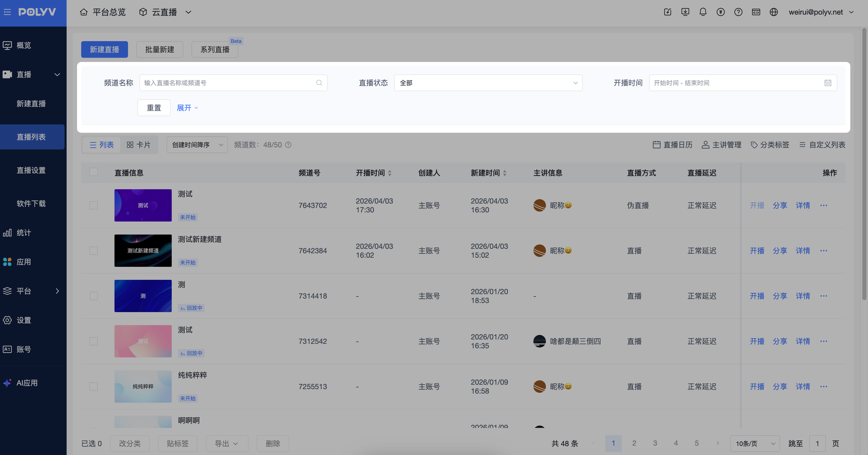868x455 pixels.
Task: Toggle the select-all checkbox in table header
Action: (x=94, y=172)
